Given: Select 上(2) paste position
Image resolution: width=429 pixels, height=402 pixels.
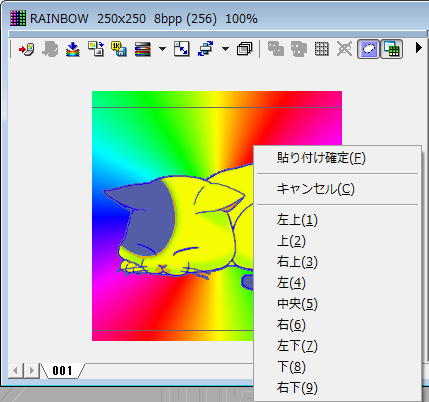Looking at the screenshot, I should click(x=337, y=241).
